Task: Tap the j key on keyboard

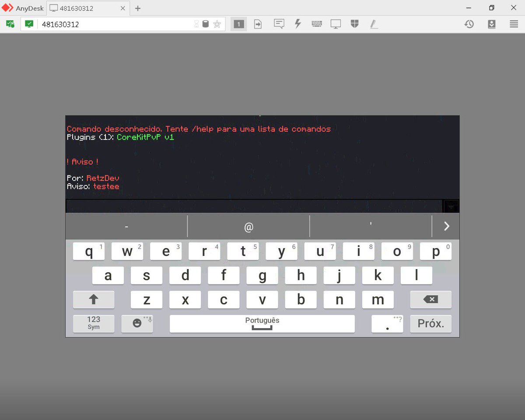Action: tap(339, 276)
